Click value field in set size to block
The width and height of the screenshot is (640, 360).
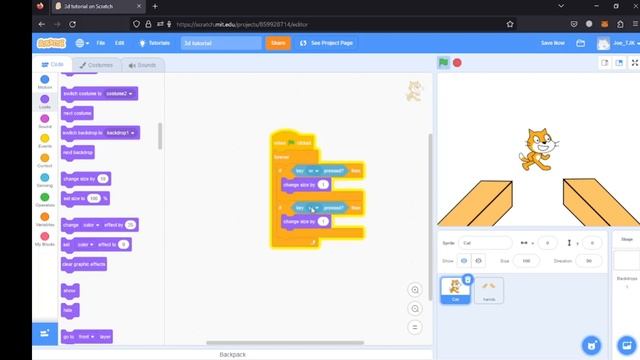tap(94, 198)
